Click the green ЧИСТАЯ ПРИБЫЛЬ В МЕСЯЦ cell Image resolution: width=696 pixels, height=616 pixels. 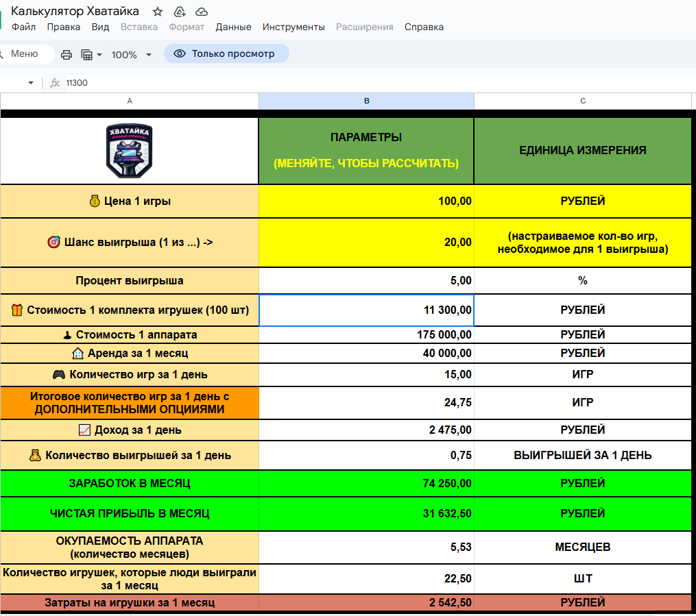130,514
